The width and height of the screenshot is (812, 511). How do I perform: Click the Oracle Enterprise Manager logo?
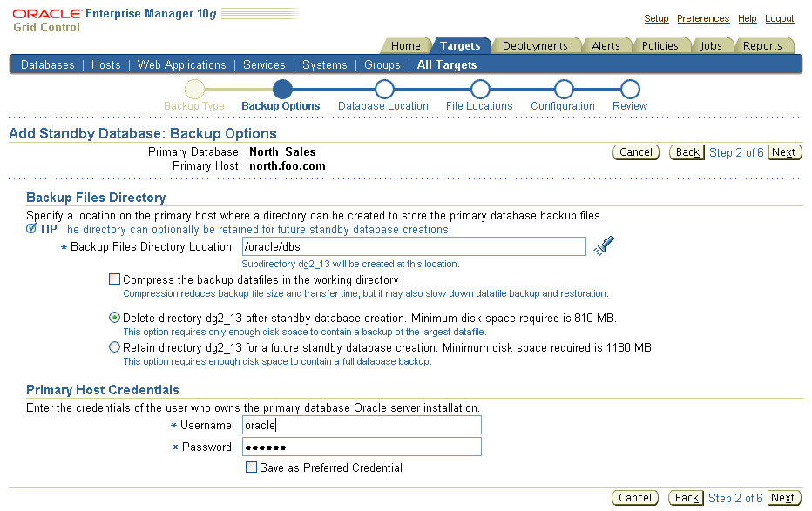[x=44, y=13]
